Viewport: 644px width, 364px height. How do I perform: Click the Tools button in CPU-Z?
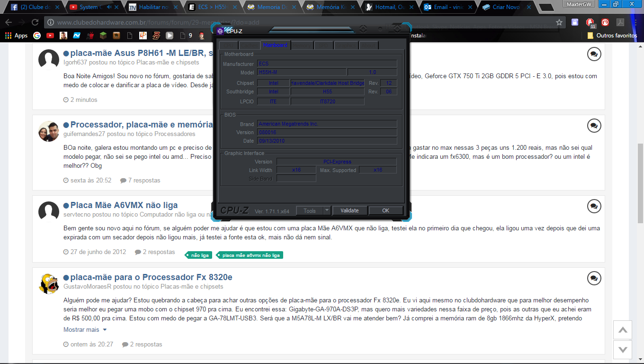pyautogui.click(x=310, y=210)
